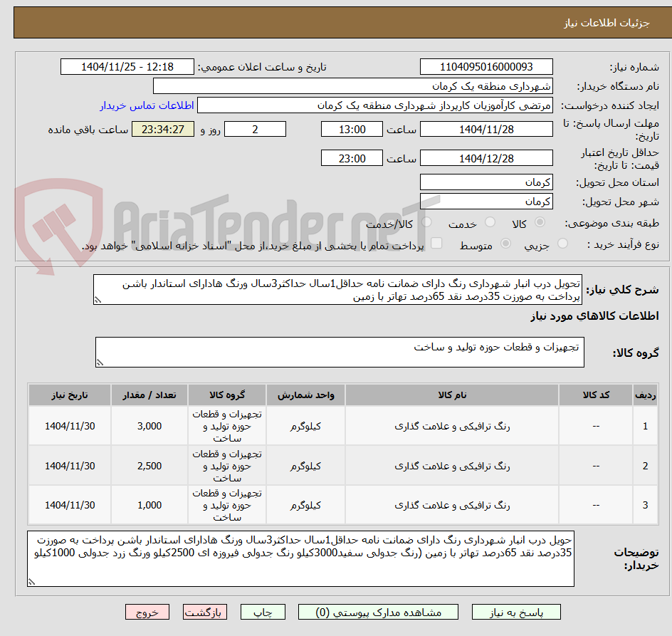This screenshot has height=636, width=672.
Task: Select the خدمت radio button
Action: click(x=490, y=222)
